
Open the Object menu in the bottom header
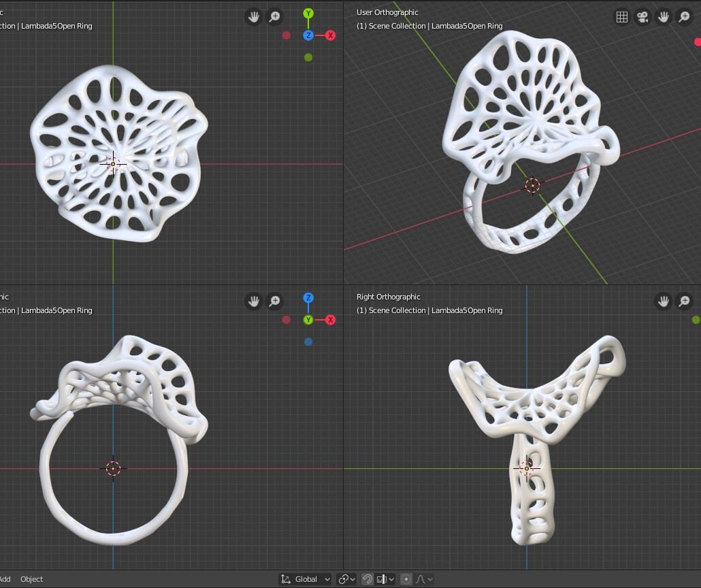(32, 579)
